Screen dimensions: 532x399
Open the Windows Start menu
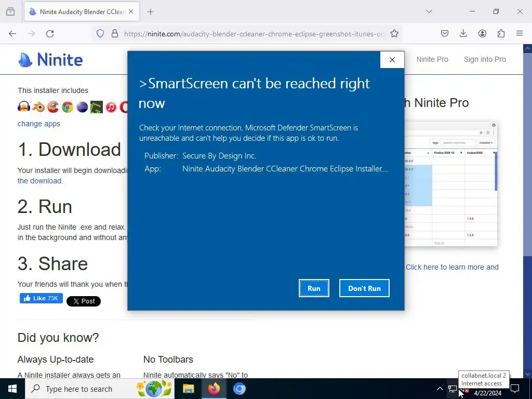coord(12,389)
